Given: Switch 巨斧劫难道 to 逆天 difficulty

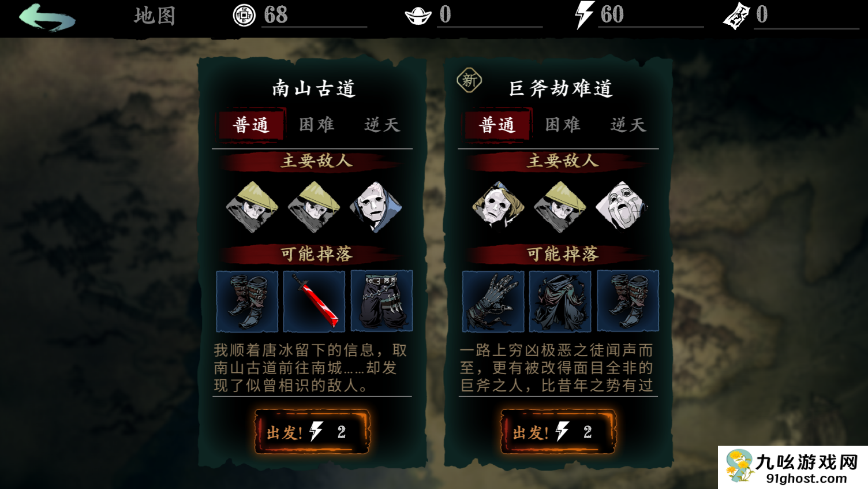Looking at the screenshot, I should [628, 125].
